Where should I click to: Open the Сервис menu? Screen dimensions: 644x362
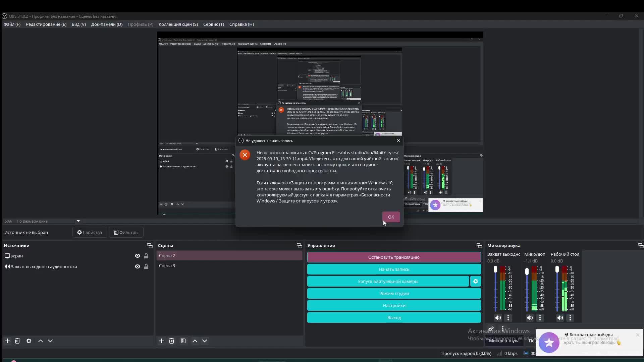213,24
